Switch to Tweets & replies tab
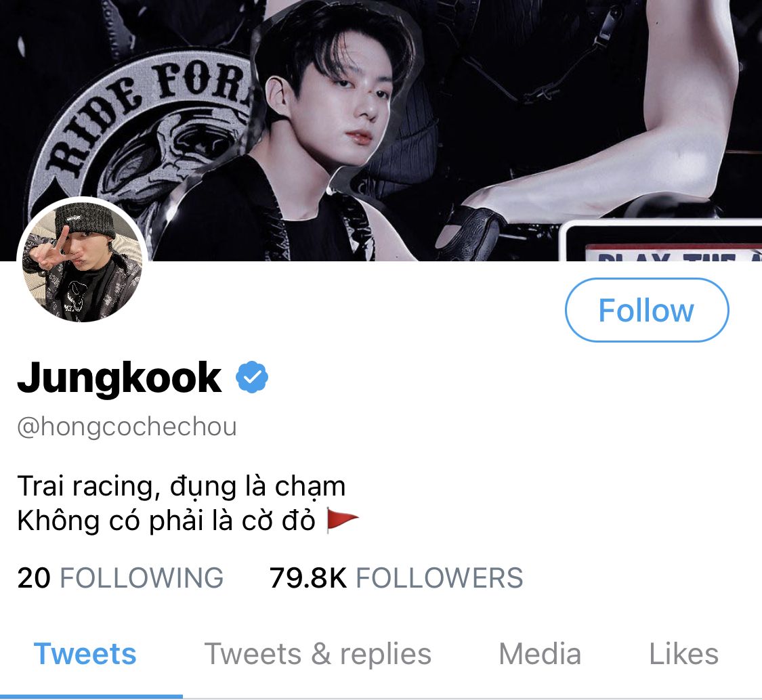The width and height of the screenshot is (762, 700). [318, 654]
